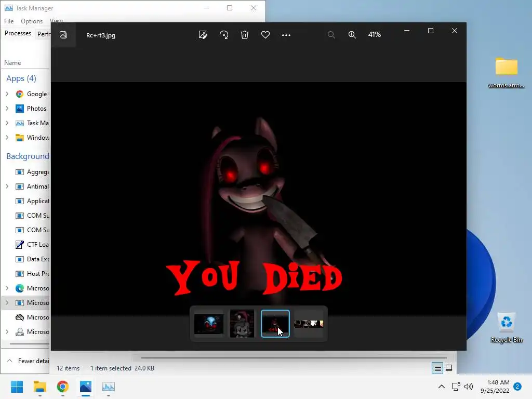Collapse view with Fewer details chevron
532x399 pixels.
coord(9,361)
